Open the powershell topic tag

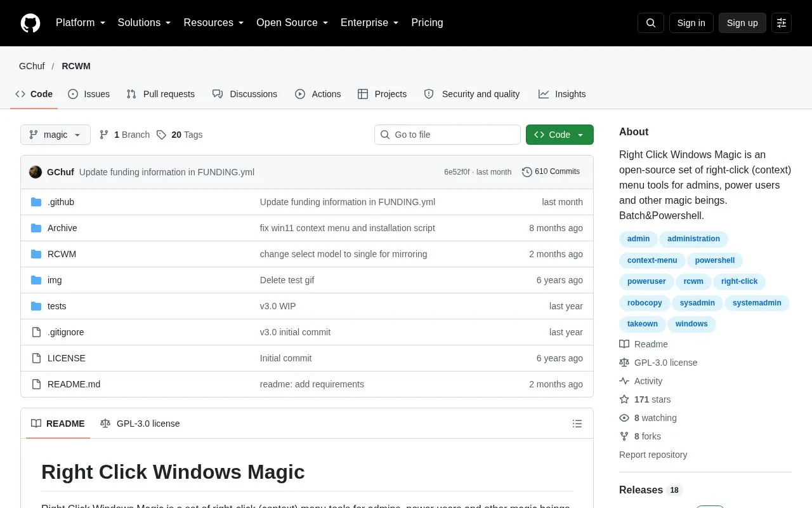pyautogui.click(x=715, y=260)
